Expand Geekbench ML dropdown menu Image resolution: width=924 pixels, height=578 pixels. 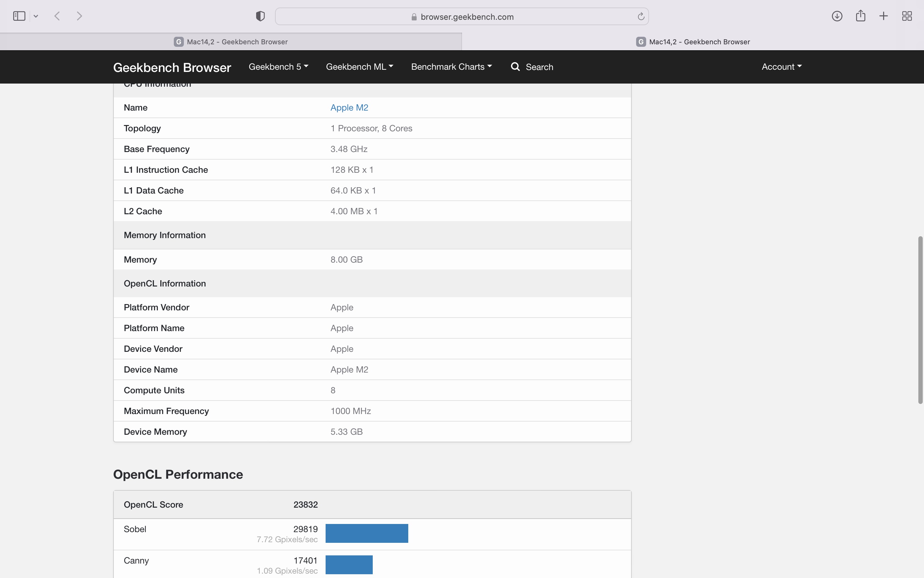coord(360,67)
